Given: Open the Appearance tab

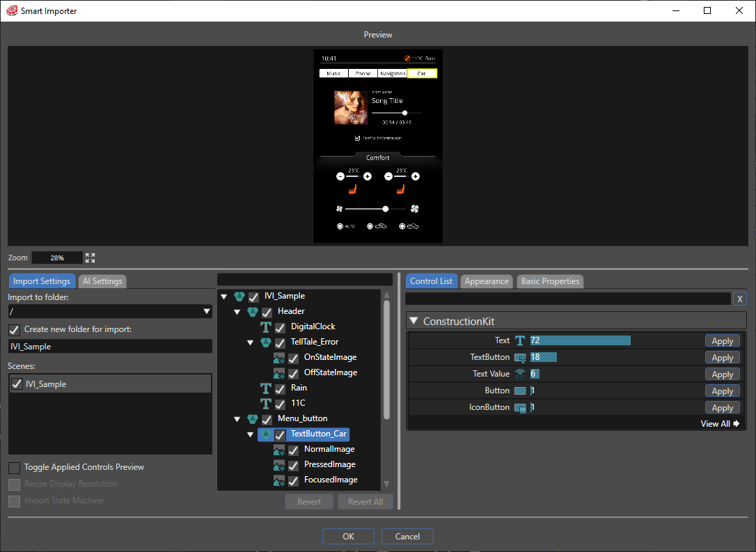Looking at the screenshot, I should (x=487, y=281).
